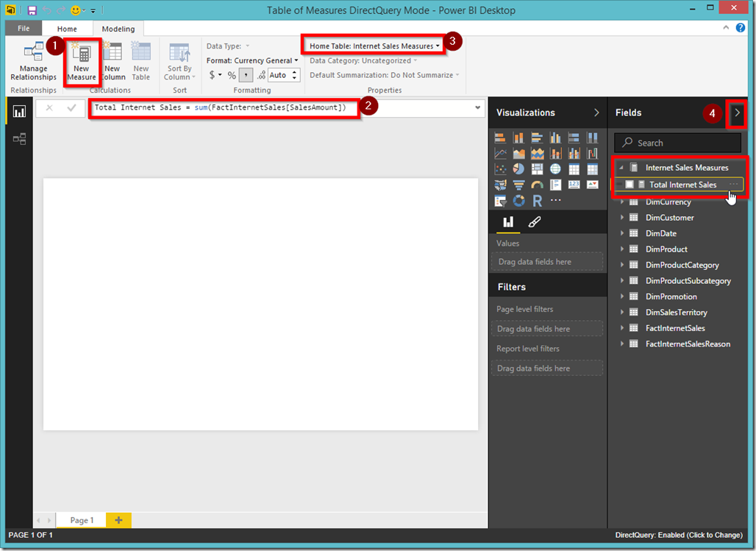Image resolution: width=756 pixels, height=551 pixels.
Task: Switch to the Home ribbon tab
Action: pyautogui.click(x=67, y=29)
